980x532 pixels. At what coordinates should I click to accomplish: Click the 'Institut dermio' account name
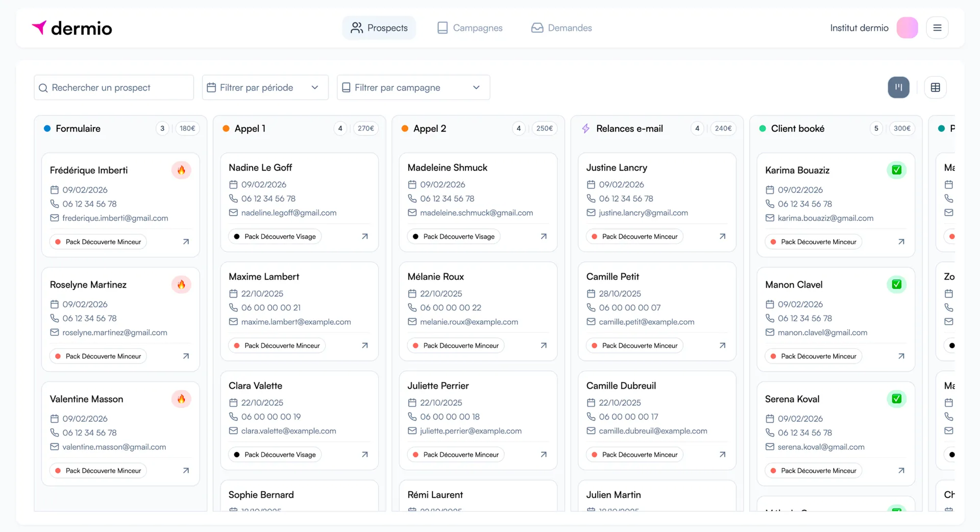(x=859, y=28)
